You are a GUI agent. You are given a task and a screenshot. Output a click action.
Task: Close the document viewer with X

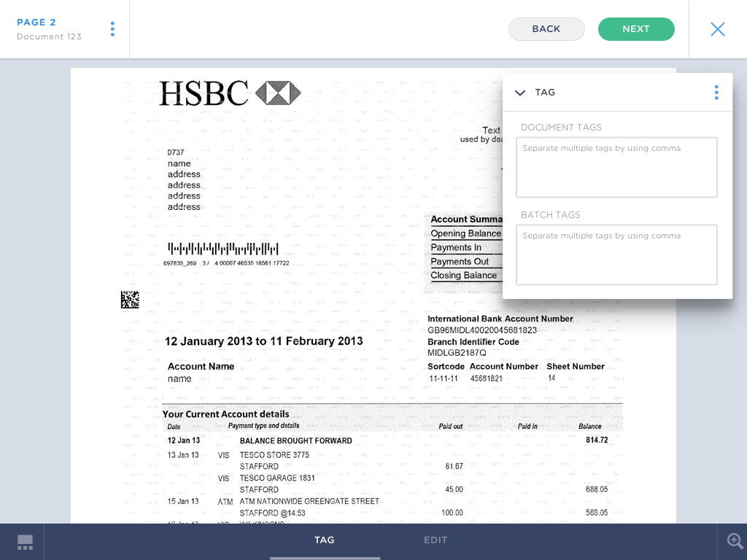tap(718, 29)
